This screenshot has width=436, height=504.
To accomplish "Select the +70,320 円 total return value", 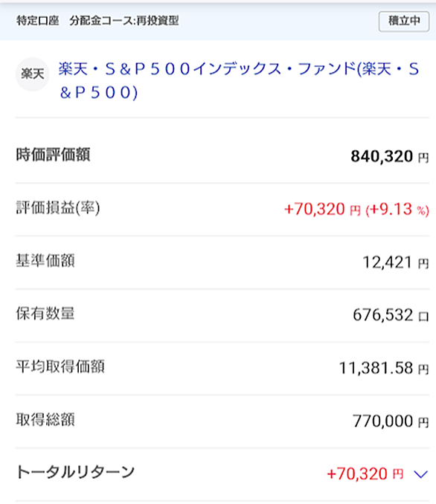I will coord(365,474).
